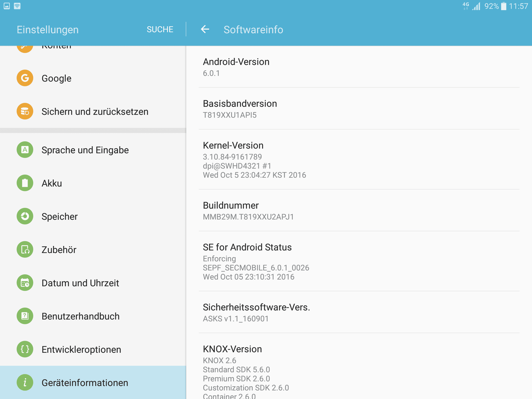Screen dimensions: 532x399
Task: Tap the Sprache und Eingabe icon
Action: (25, 150)
